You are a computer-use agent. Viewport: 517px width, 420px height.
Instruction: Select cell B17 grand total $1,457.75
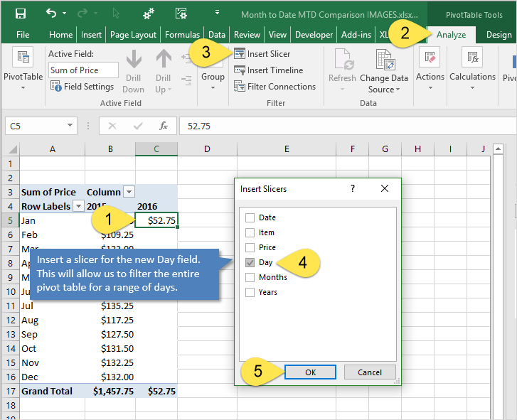(110, 391)
